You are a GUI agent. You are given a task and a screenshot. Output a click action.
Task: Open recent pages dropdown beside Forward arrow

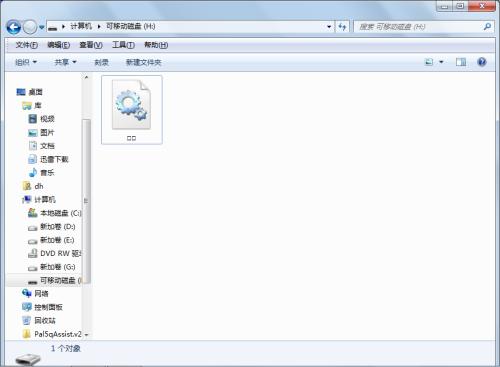point(42,27)
